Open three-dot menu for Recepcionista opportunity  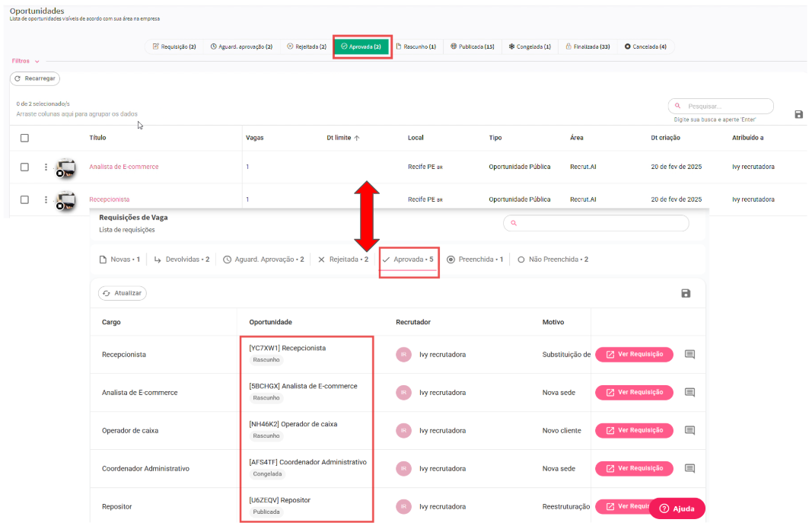pyautogui.click(x=46, y=199)
